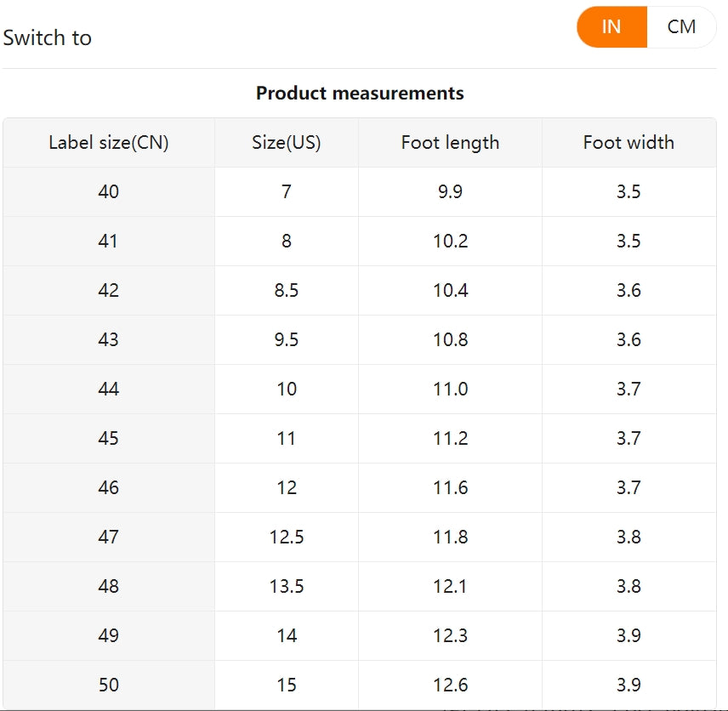Viewport: 728px width, 711px height.
Task: Click foot length 12.1 value
Action: point(450,586)
